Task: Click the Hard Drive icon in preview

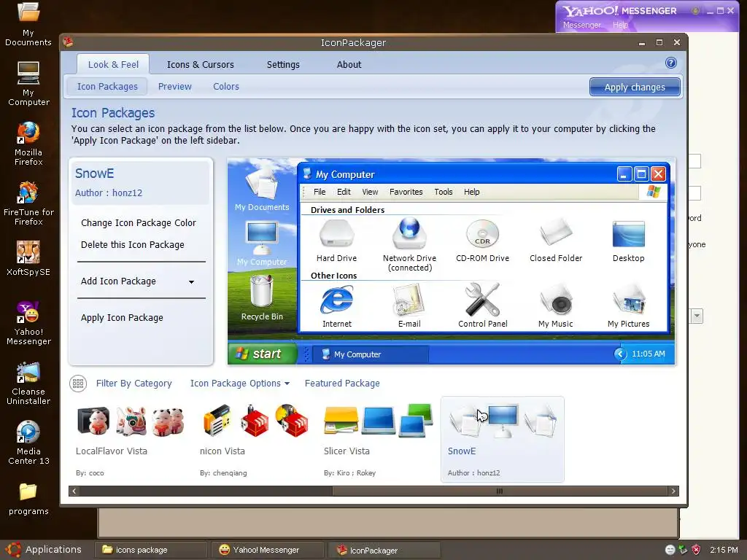Action: tap(336, 234)
